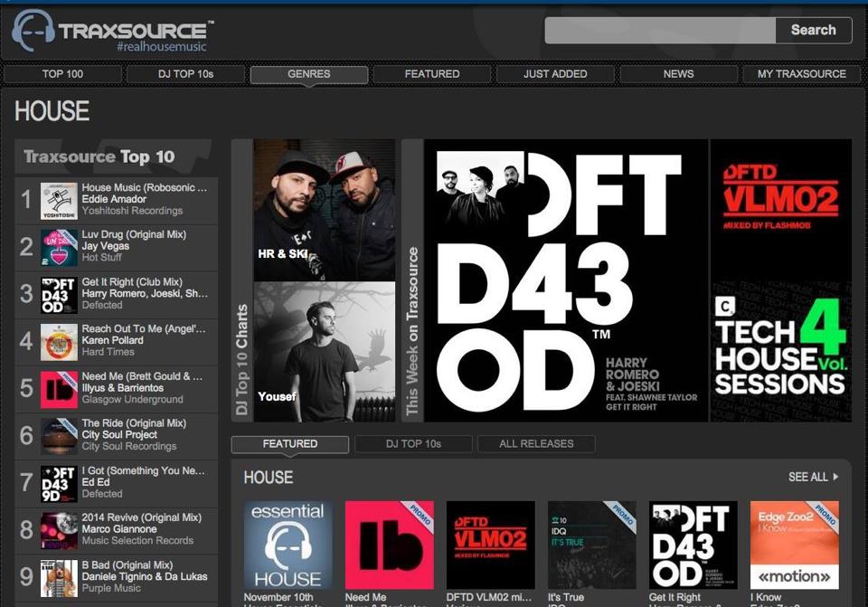
Task: Open label link Hot Stuff
Action: coord(101,258)
